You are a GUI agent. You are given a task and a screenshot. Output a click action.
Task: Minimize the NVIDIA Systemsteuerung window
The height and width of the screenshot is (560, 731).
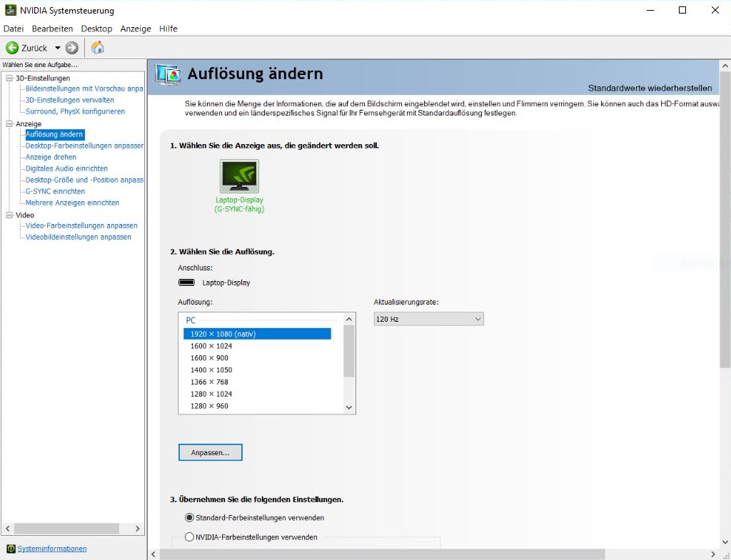click(x=650, y=10)
